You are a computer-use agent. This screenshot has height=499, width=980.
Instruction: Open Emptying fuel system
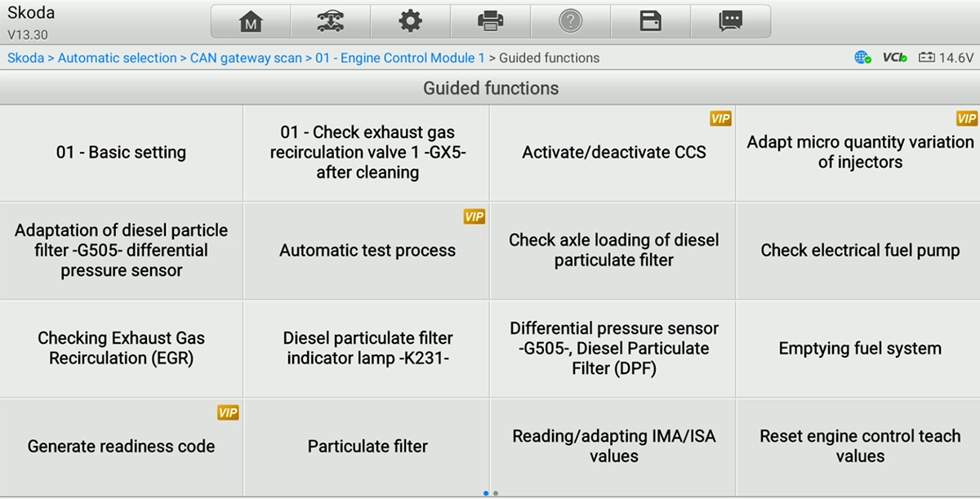click(859, 349)
